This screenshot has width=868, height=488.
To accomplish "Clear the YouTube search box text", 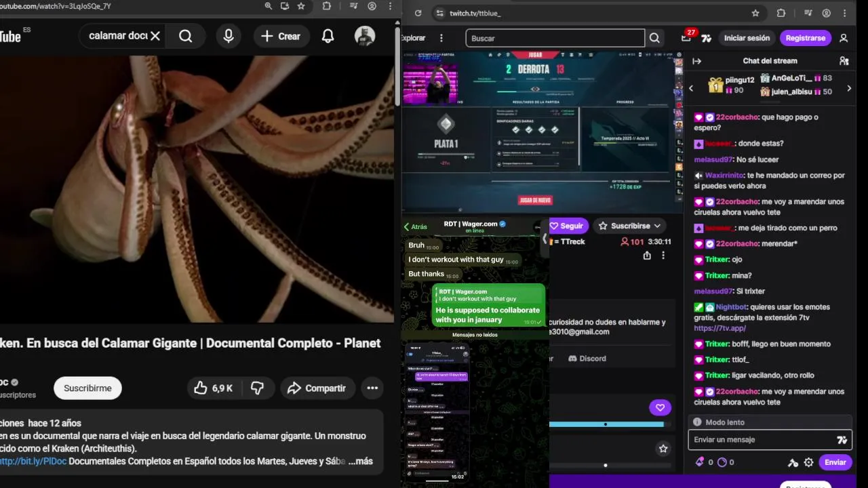I will pyautogui.click(x=155, y=36).
